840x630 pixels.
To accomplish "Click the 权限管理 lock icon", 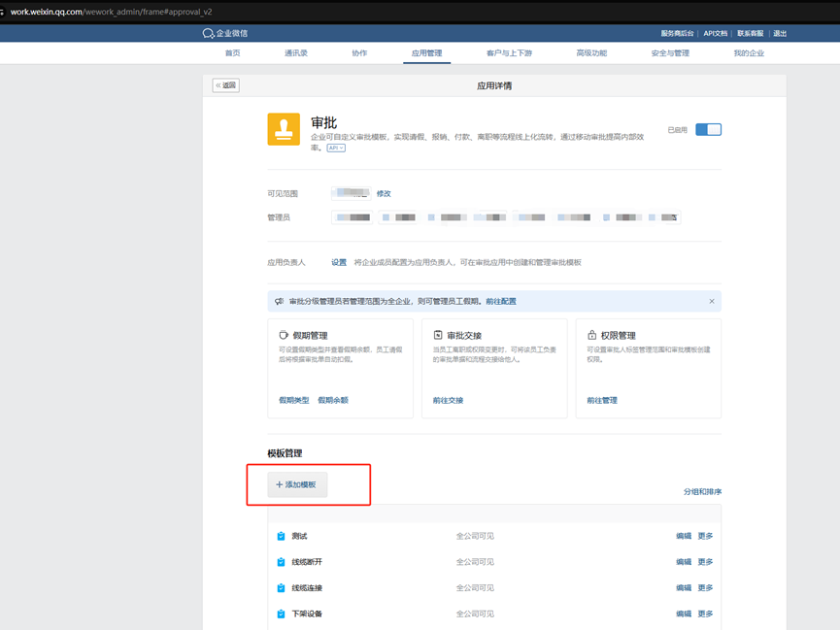I will tap(591, 335).
